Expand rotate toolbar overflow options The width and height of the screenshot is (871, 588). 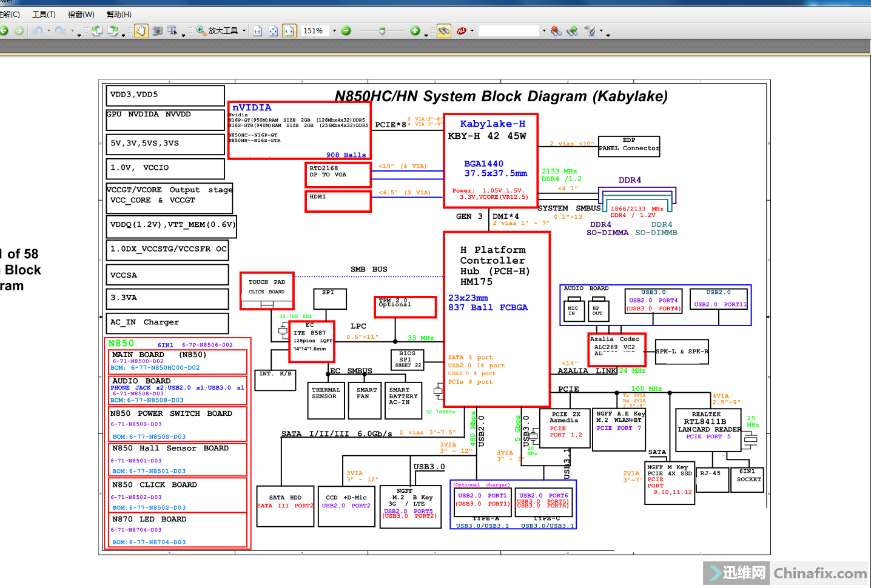click(x=123, y=35)
